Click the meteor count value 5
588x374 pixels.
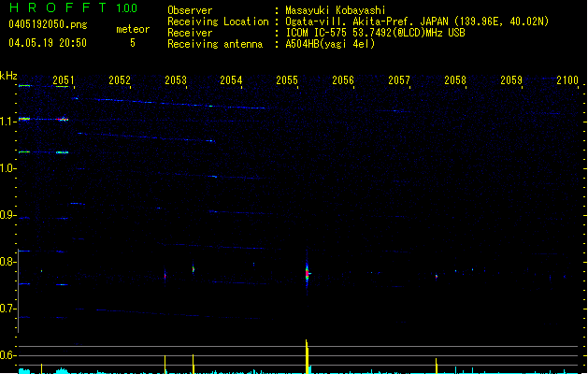coord(133,43)
